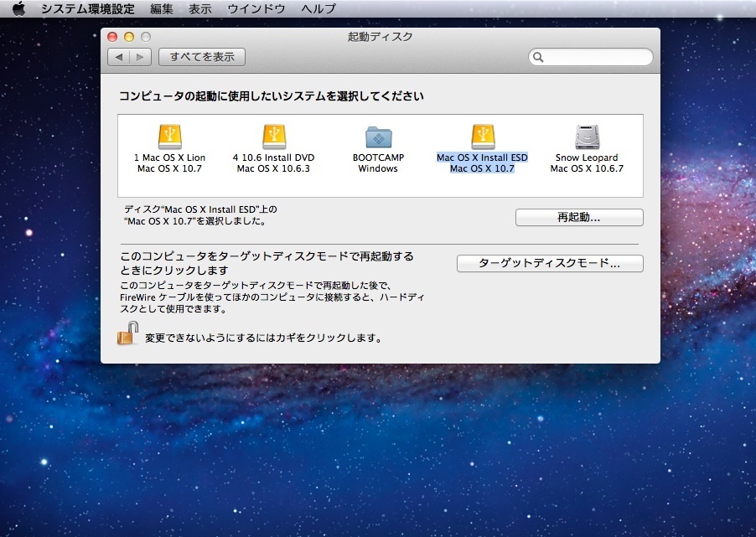The height and width of the screenshot is (537, 756).
Task: Go forward with the right arrow button
Action: tap(140, 57)
